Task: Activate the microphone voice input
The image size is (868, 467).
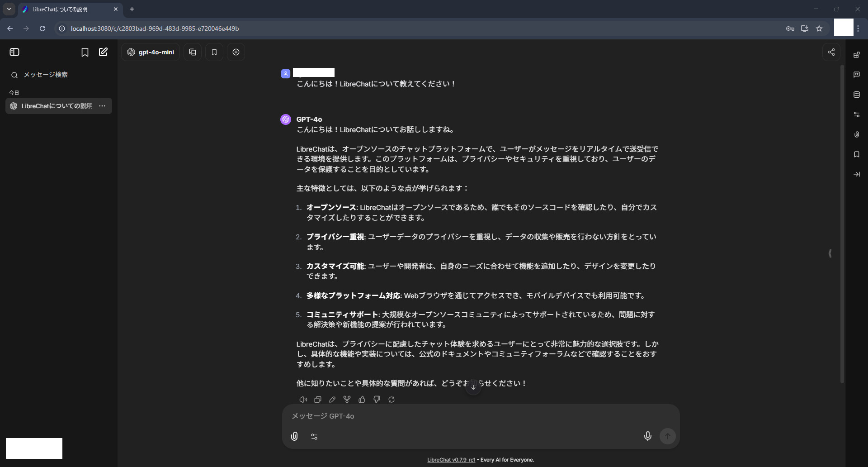Action: tap(647, 436)
